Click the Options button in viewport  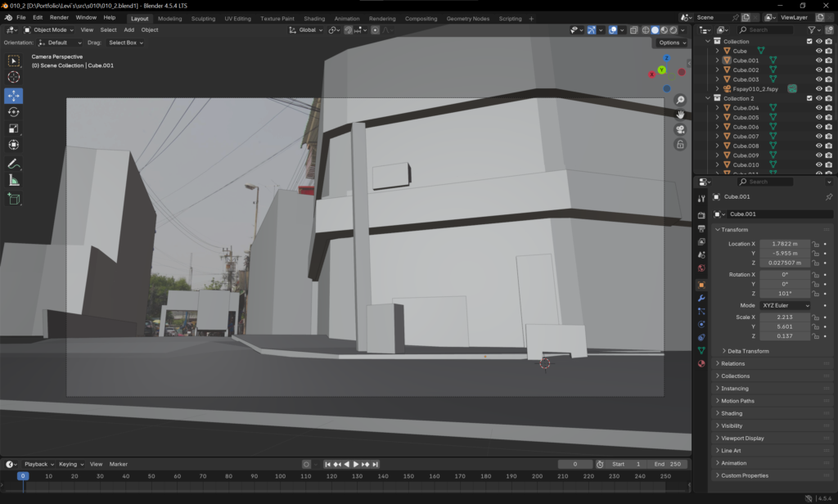(670, 43)
